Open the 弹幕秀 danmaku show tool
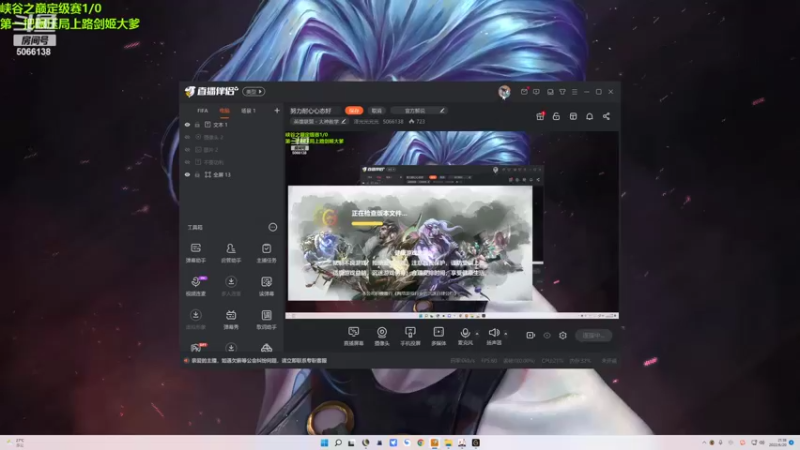 coord(231,319)
